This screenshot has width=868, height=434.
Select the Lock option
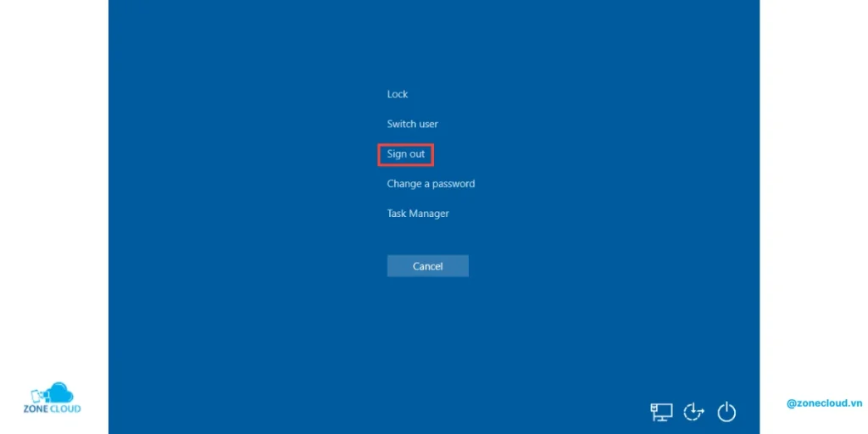tap(398, 94)
